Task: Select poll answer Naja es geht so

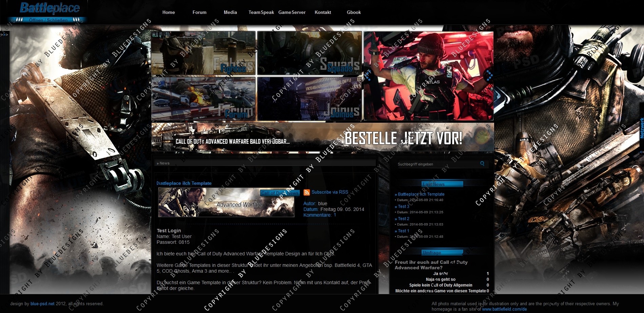Action: (x=441, y=279)
